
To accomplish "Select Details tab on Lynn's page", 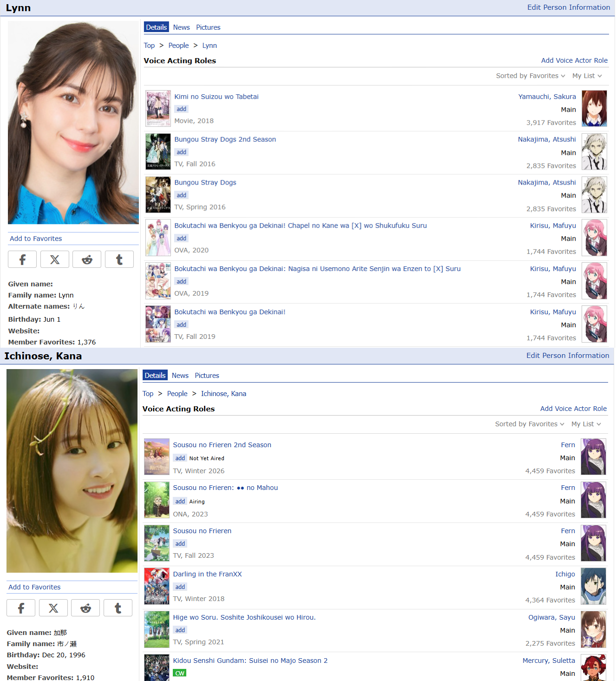I will click(157, 27).
